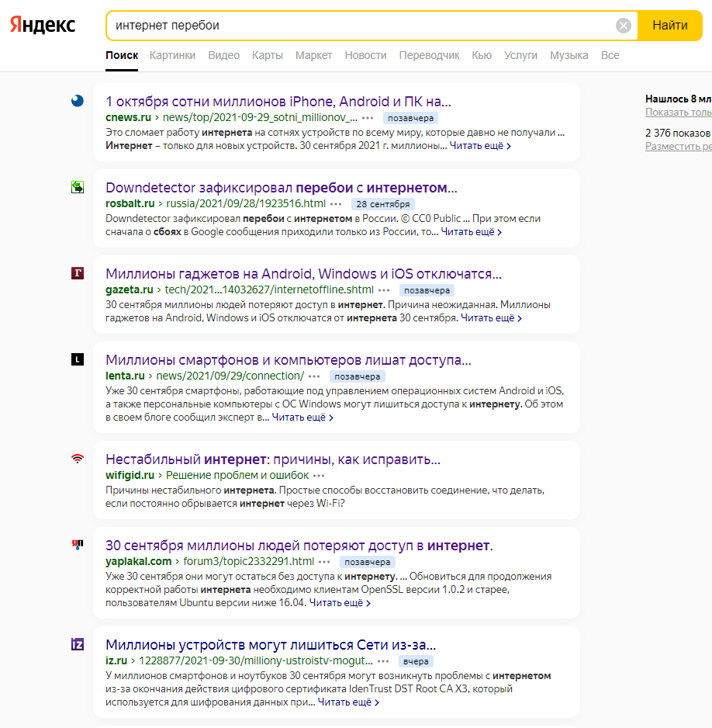
Task: Open the Переводчик tab
Action: [x=429, y=55]
